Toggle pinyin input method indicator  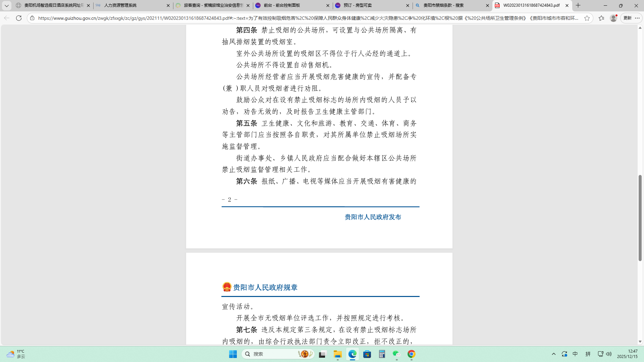pos(588,354)
